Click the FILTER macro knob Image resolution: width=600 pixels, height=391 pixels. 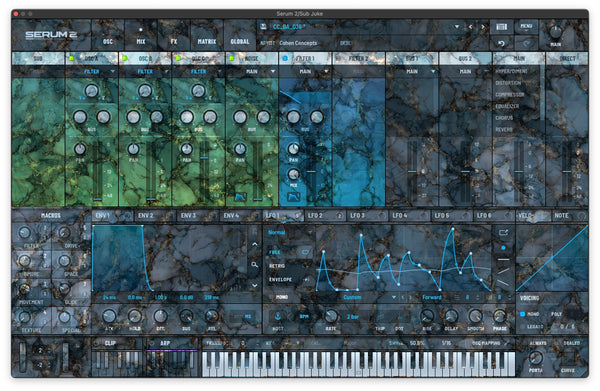coord(24,232)
